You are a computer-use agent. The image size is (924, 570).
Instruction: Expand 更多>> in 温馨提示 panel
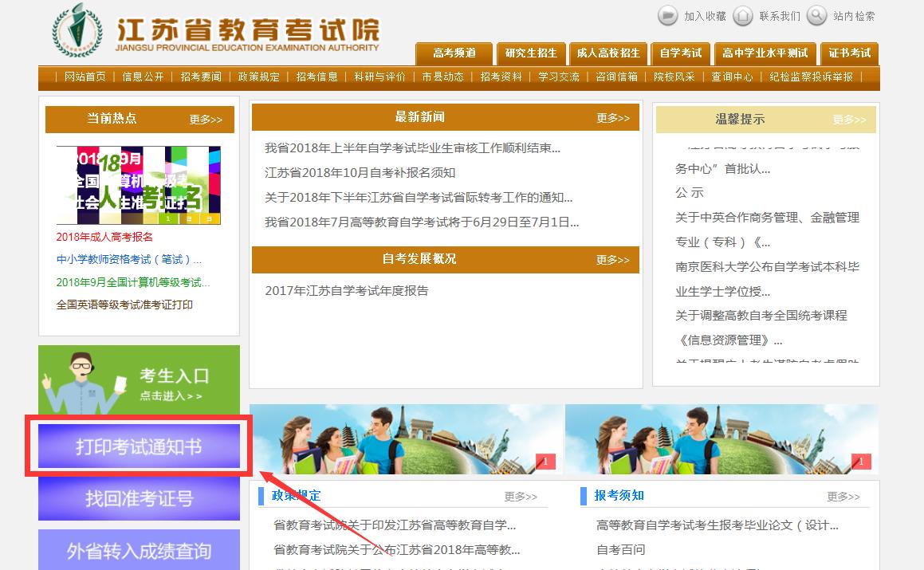point(849,120)
